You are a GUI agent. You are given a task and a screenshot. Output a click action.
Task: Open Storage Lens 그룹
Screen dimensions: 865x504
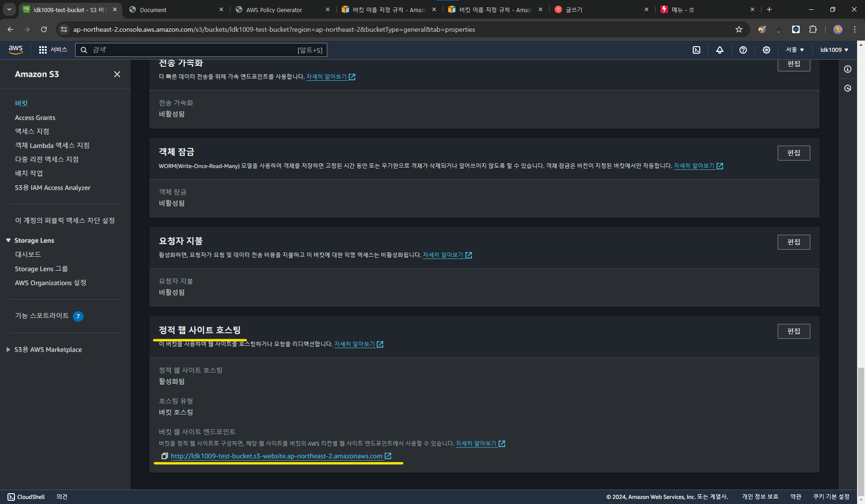[42, 269]
